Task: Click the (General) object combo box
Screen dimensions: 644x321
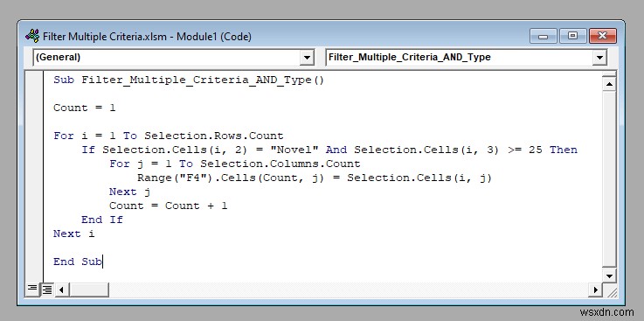Action: pyautogui.click(x=173, y=58)
